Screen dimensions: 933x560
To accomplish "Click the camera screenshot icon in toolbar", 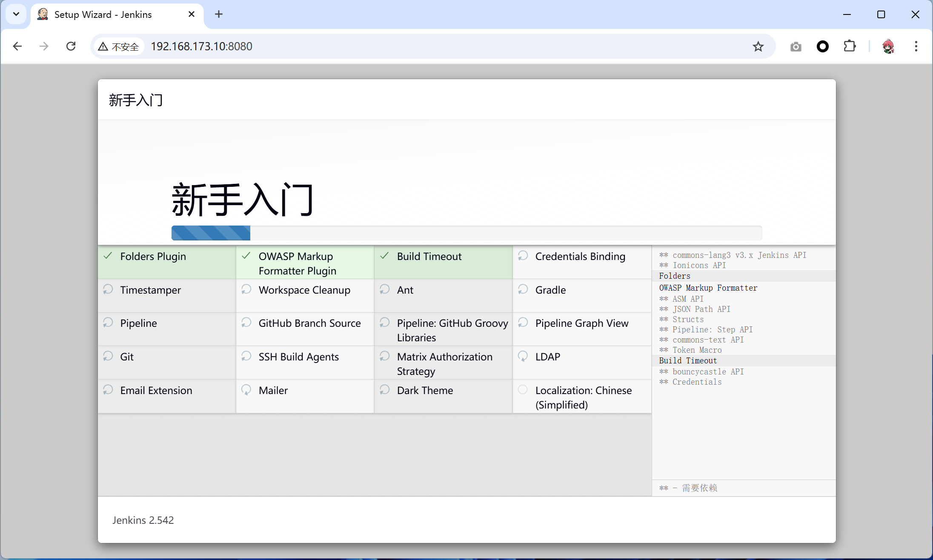I will [x=796, y=46].
